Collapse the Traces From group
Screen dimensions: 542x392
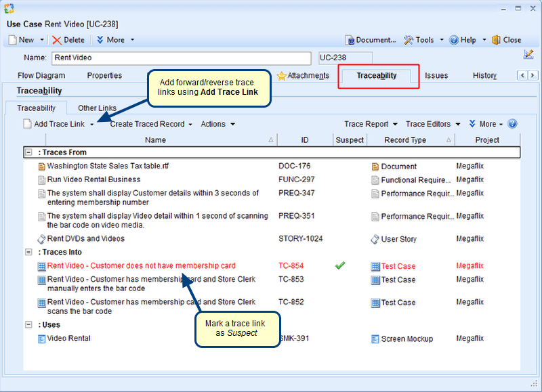pyautogui.click(x=28, y=153)
